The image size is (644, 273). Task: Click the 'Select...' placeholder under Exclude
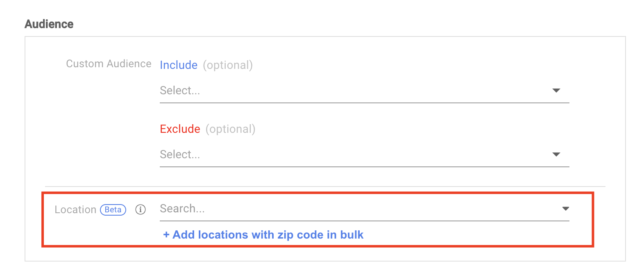point(180,154)
